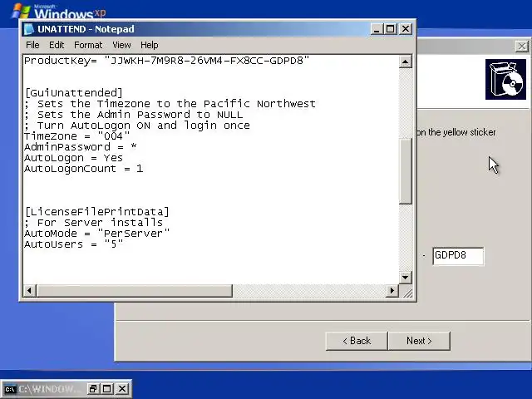Click the command prompt icon in taskbar window
The width and height of the screenshot is (532, 399).
10,389
